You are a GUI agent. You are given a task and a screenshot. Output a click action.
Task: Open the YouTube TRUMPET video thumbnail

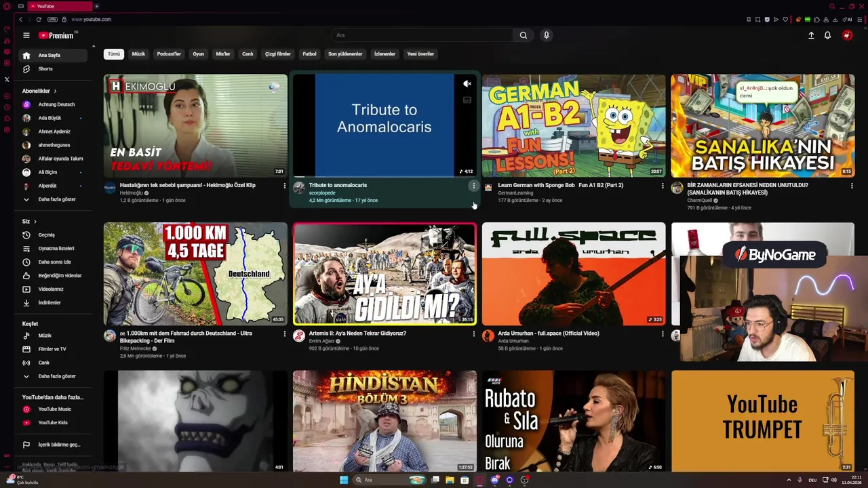[x=763, y=421]
